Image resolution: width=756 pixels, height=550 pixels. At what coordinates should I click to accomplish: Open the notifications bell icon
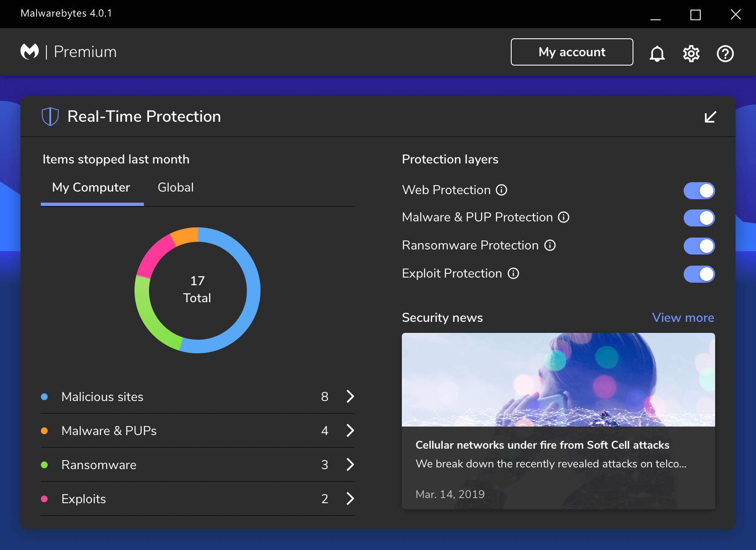point(657,54)
